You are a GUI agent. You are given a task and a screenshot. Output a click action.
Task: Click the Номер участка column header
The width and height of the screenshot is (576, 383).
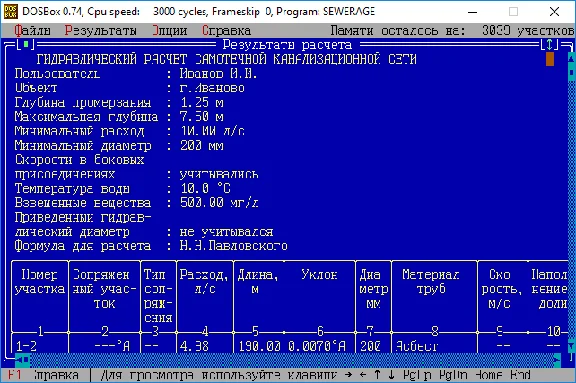40,282
